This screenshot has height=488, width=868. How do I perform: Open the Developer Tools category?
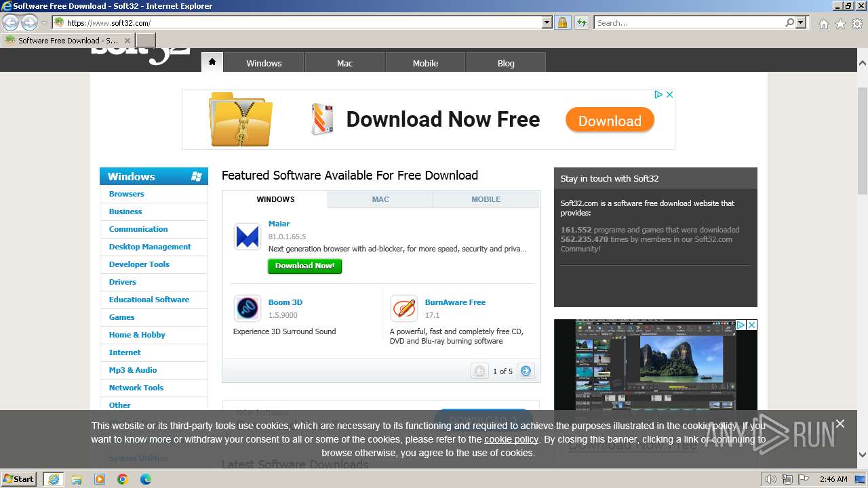click(x=139, y=264)
